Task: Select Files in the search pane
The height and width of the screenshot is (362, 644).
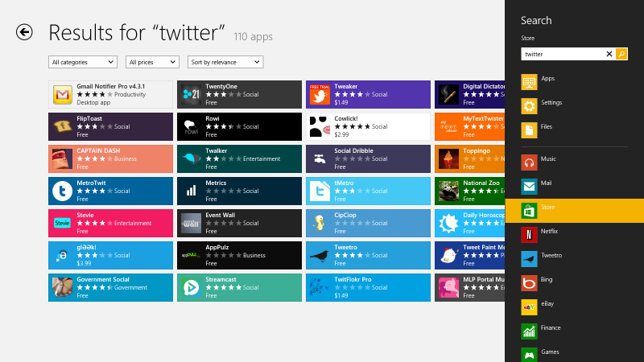Action: click(x=574, y=130)
